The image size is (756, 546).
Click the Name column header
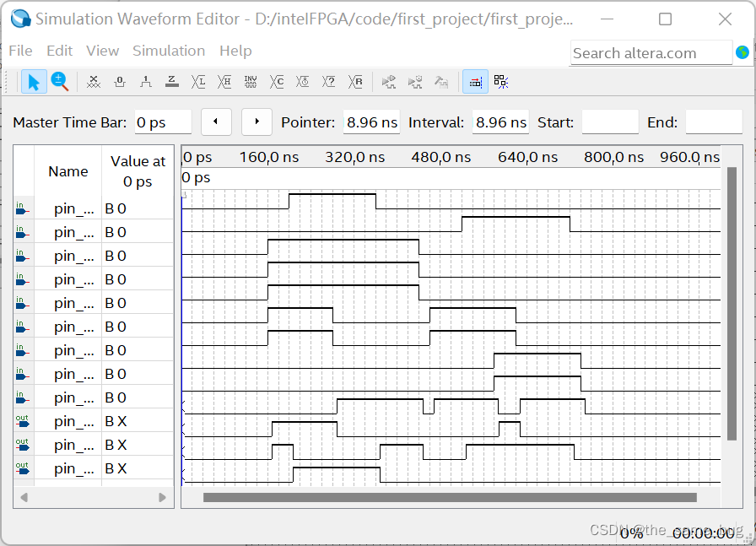(x=68, y=171)
